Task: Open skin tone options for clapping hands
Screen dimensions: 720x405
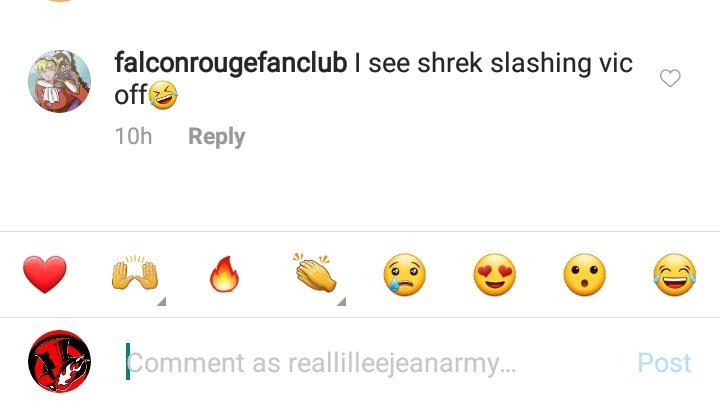Action: point(341,301)
